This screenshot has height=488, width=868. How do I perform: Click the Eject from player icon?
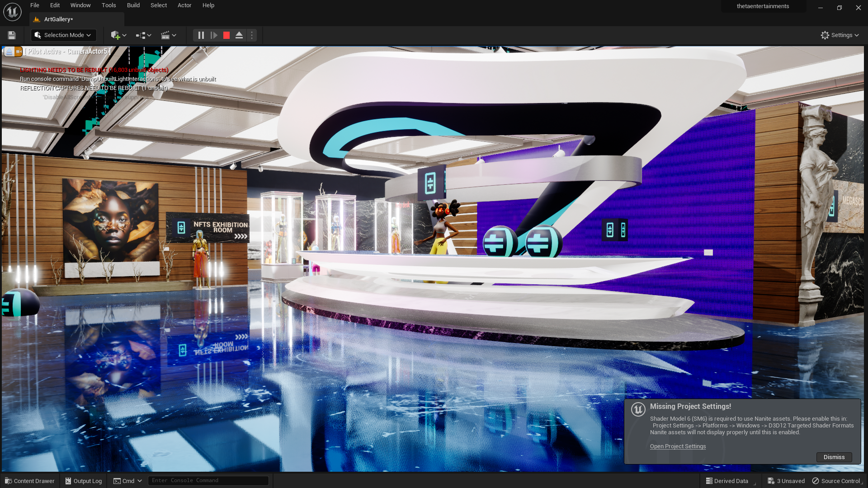(x=239, y=35)
